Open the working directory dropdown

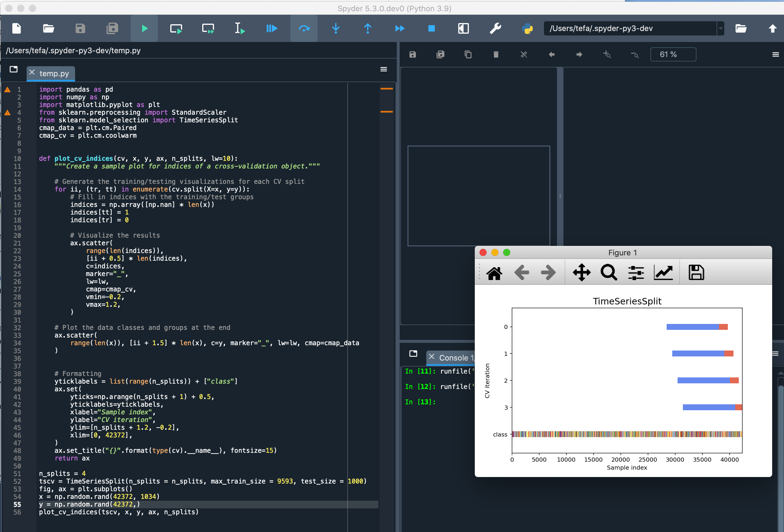tap(720, 28)
